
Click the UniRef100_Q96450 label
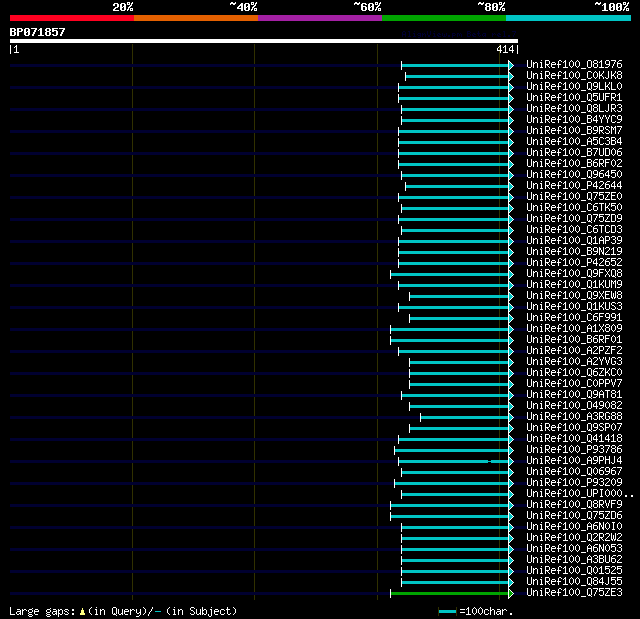[x=574, y=175]
